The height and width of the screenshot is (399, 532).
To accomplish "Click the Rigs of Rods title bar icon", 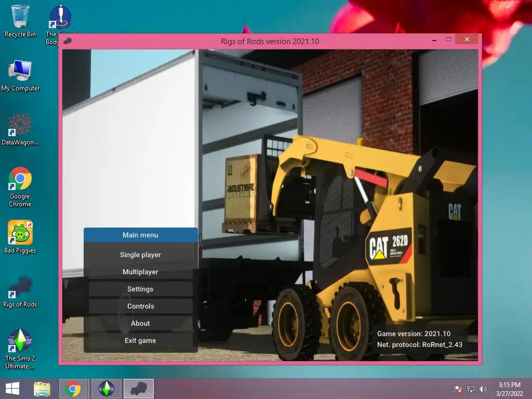I will (68, 42).
